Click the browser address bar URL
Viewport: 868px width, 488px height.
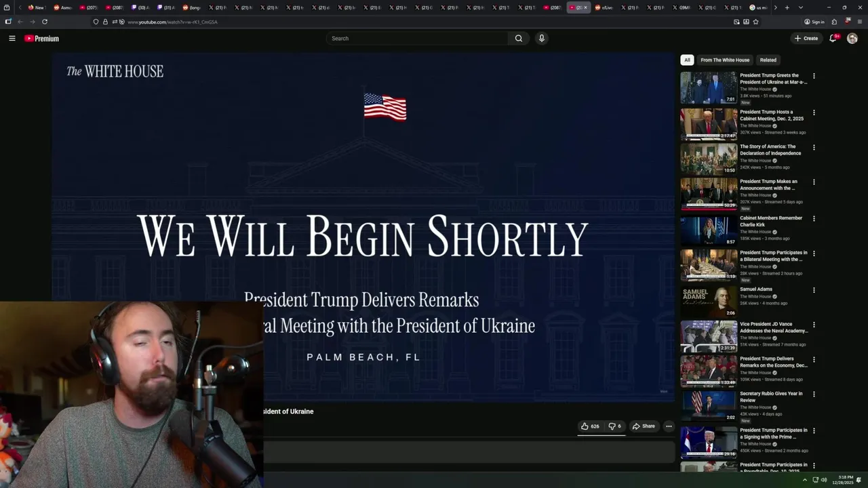tap(172, 22)
